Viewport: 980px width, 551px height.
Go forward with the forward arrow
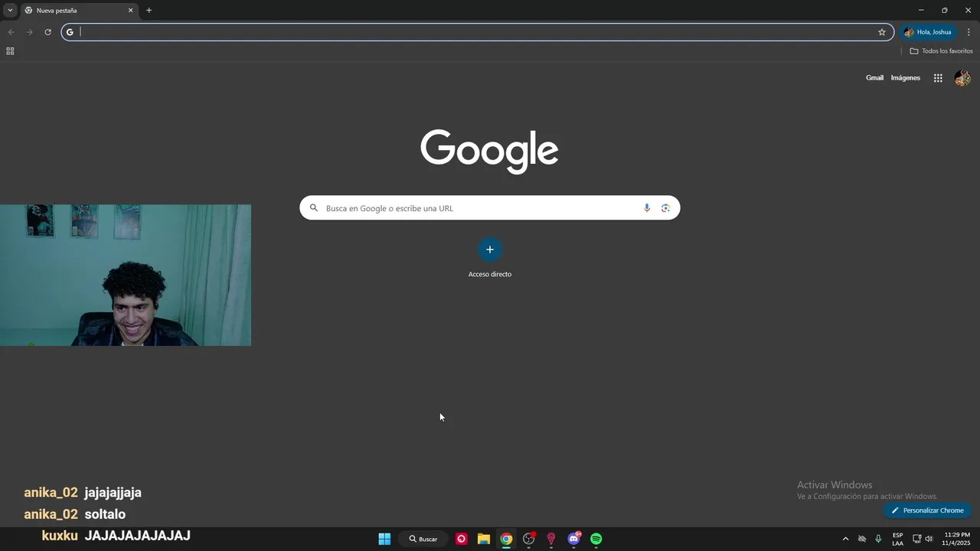pyautogui.click(x=29, y=32)
